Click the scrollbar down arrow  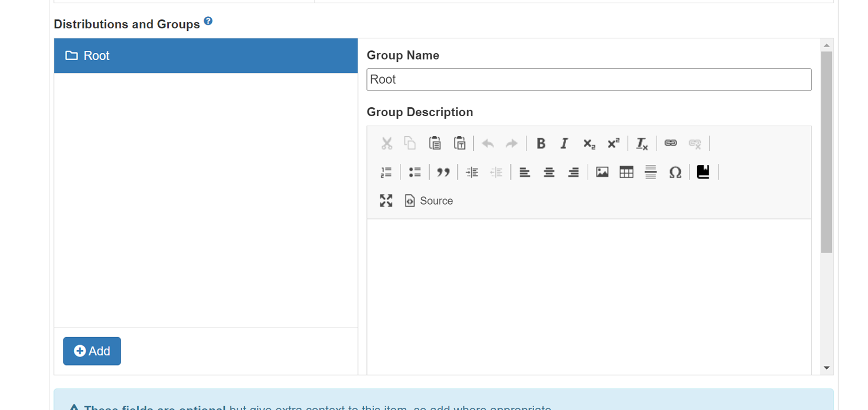tap(827, 368)
